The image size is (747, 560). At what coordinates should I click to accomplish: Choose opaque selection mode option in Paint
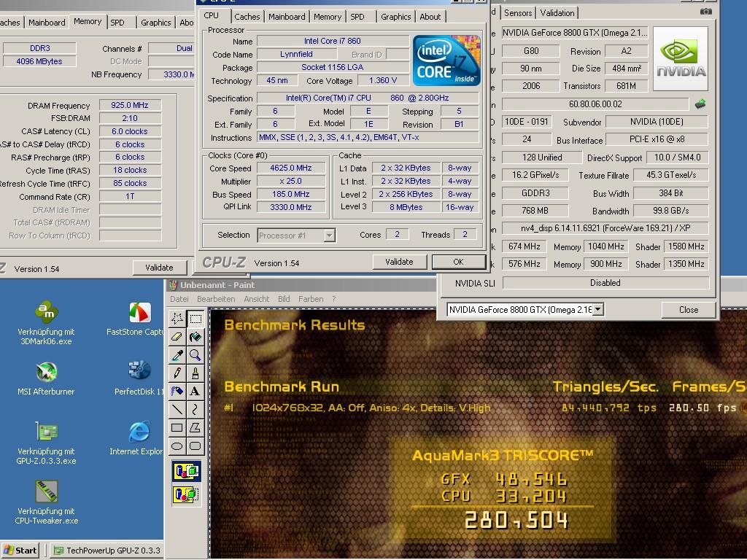coord(186,472)
